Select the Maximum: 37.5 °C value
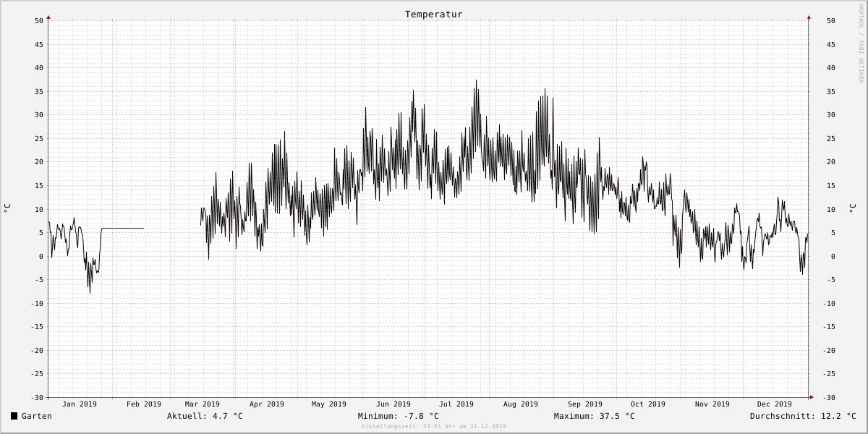868x434 pixels. [x=594, y=416]
